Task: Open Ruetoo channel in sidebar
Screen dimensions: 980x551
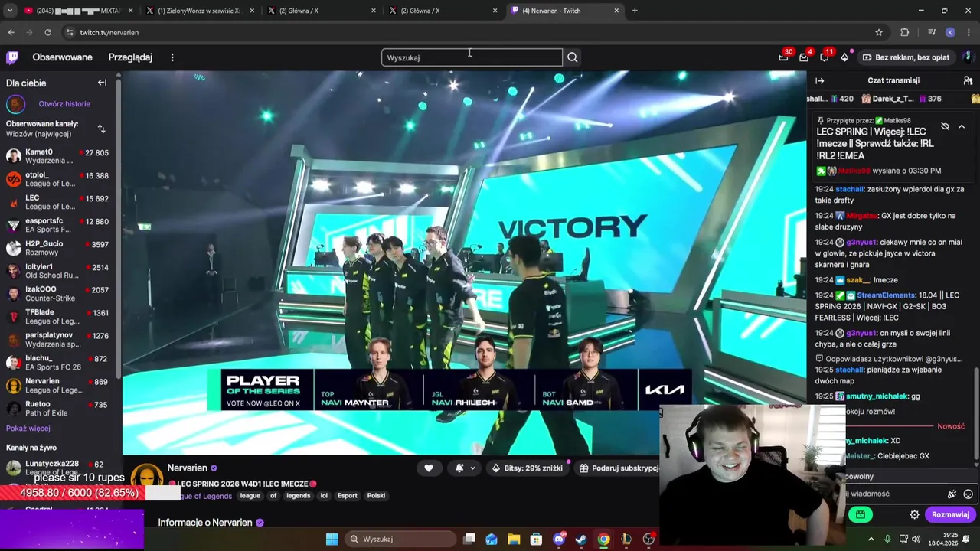Action: coord(57,409)
